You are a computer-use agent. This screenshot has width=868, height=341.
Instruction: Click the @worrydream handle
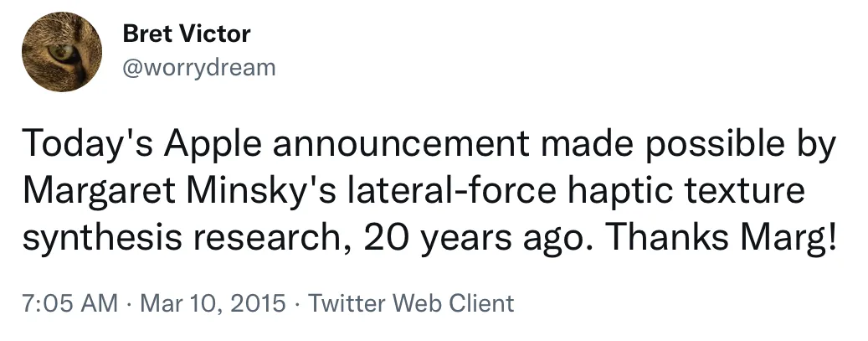coord(198,67)
